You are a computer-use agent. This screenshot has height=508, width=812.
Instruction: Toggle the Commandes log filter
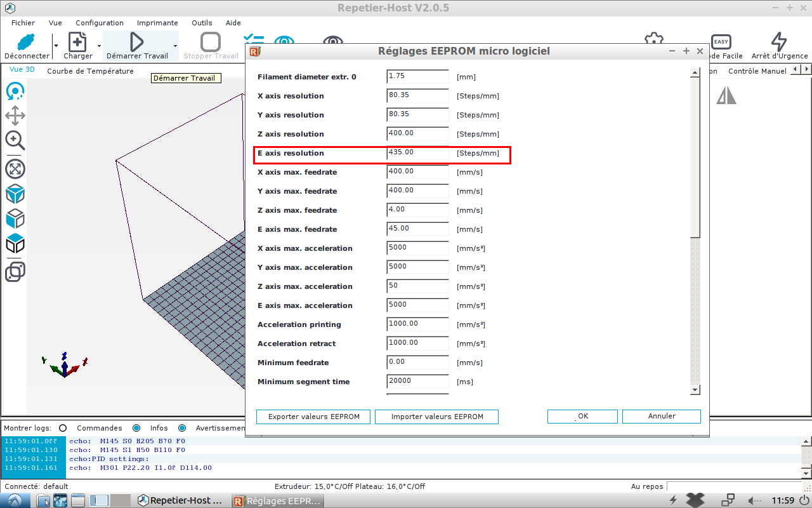click(63, 428)
